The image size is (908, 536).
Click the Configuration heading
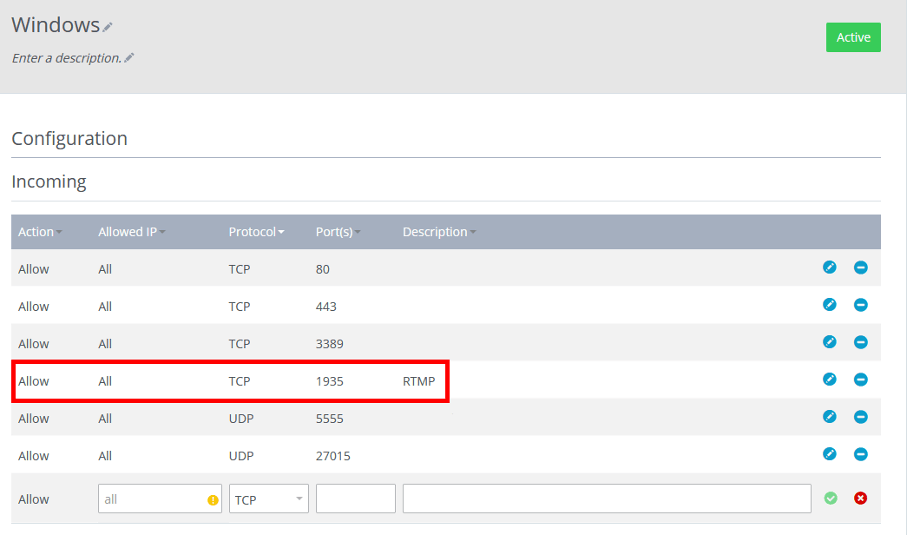click(x=69, y=138)
